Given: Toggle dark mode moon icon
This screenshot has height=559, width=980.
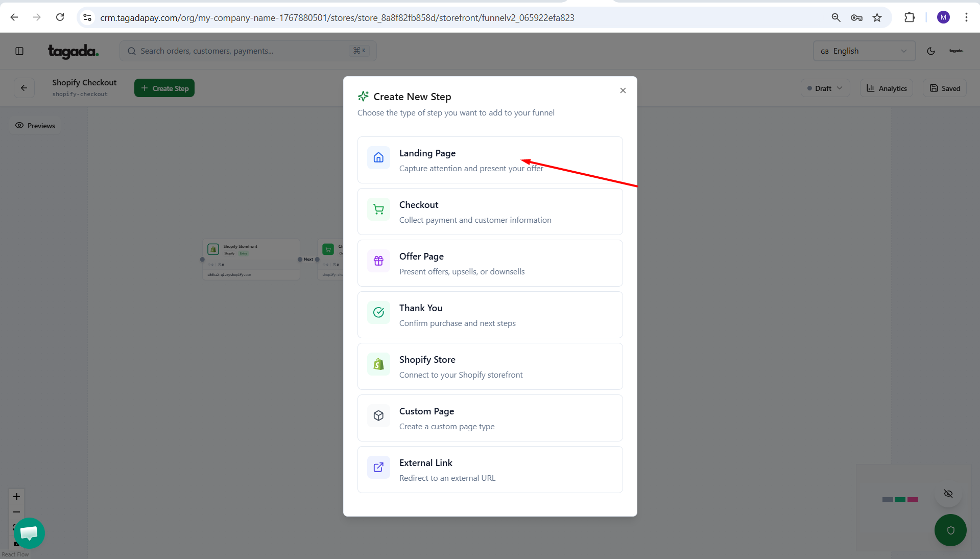Looking at the screenshot, I should pyautogui.click(x=930, y=51).
